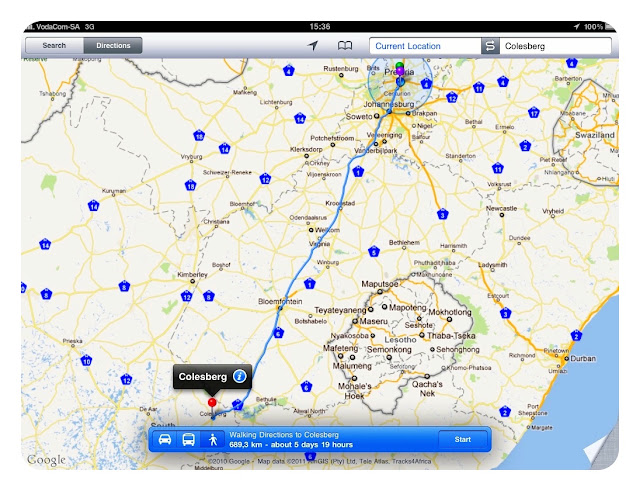Choose walking directions pedestrian icon
The height and width of the screenshot is (491, 640).
pyautogui.click(x=213, y=440)
